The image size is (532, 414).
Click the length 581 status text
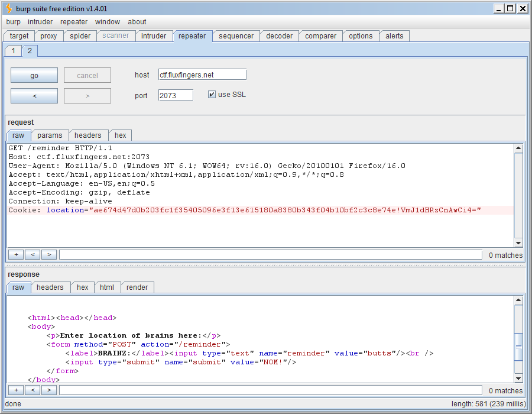pyautogui.click(x=489, y=404)
